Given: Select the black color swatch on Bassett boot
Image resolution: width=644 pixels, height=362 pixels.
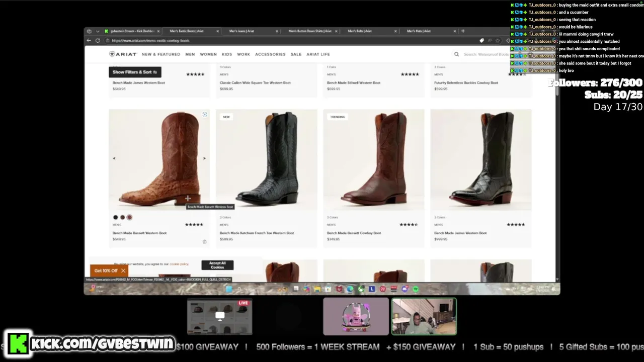Looking at the screenshot, I should coord(115,218).
